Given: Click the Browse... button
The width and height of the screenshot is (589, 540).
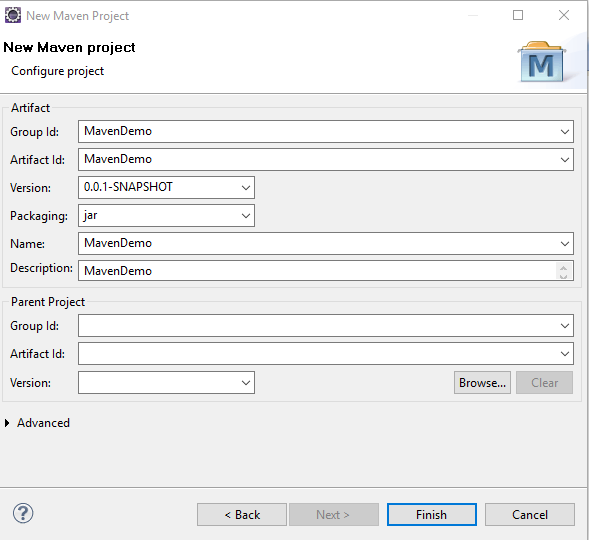Looking at the screenshot, I should 482,383.
